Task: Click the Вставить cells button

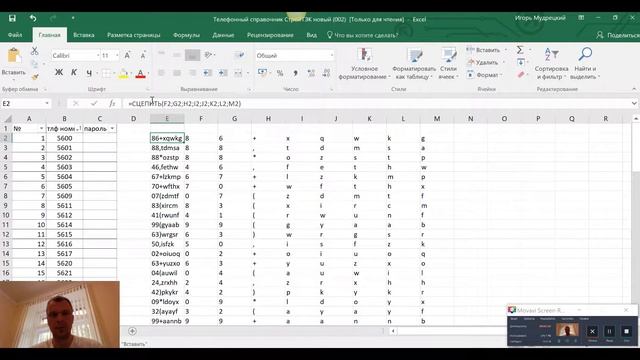Action: 484,50
